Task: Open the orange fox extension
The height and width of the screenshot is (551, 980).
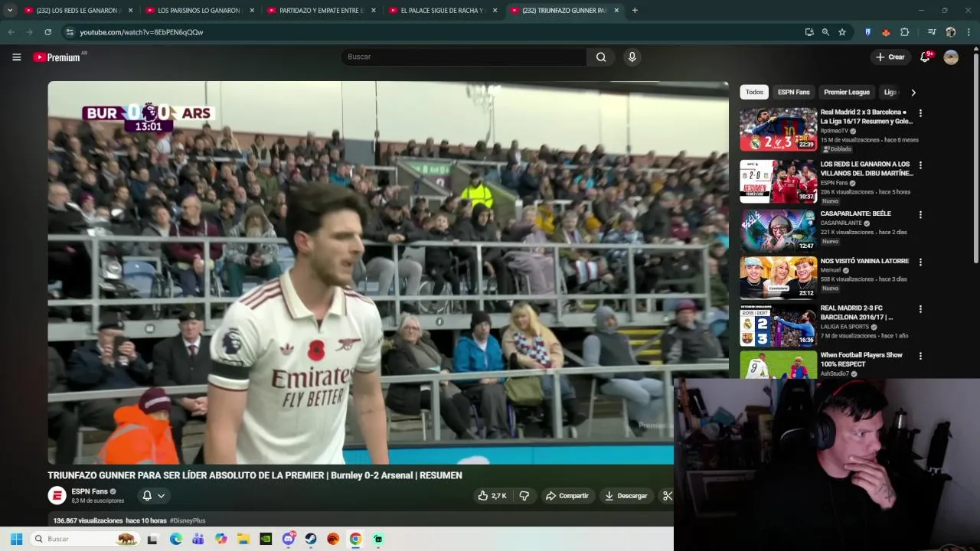Action: click(x=886, y=32)
